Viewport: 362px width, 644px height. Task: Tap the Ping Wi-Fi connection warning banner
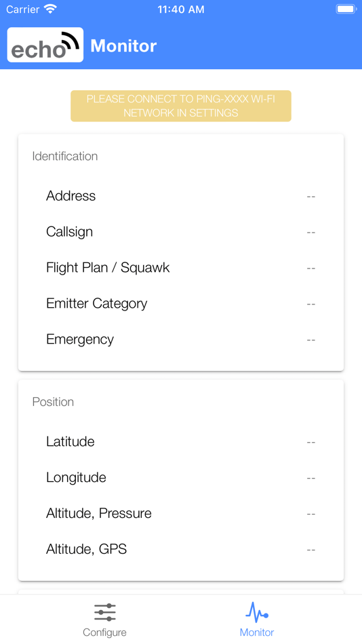click(x=181, y=106)
